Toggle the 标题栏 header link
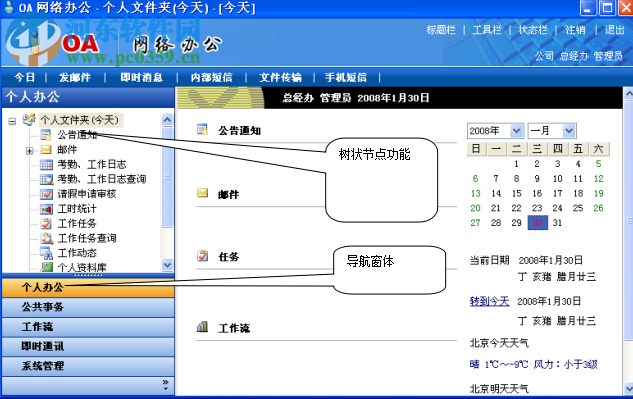Image resolution: width=633 pixels, height=399 pixels. coord(441,29)
